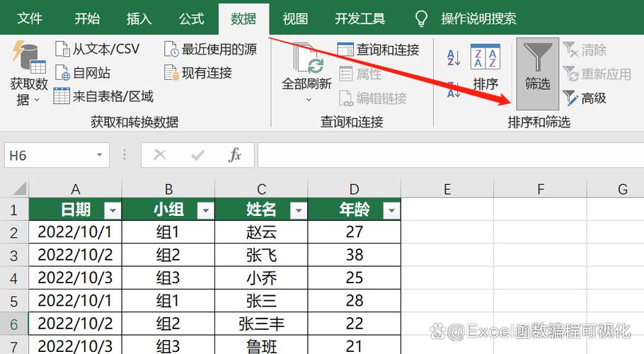This screenshot has height=354, width=644.
Task: Click the age cell 27
Action: click(355, 232)
